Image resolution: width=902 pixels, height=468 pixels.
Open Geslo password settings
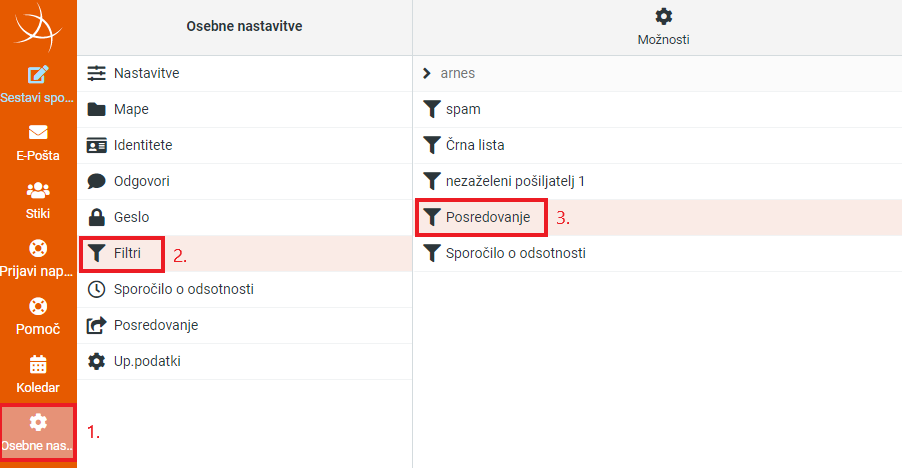tap(244, 217)
